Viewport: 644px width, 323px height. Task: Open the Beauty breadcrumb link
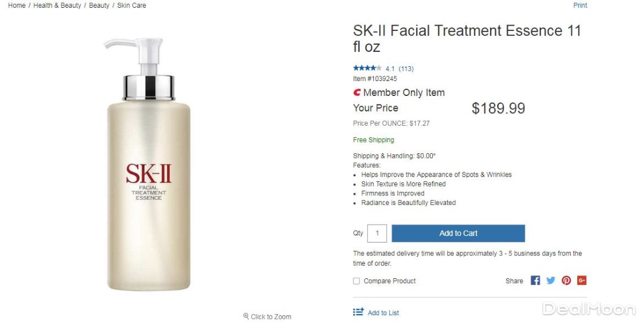[x=99, y=5]
